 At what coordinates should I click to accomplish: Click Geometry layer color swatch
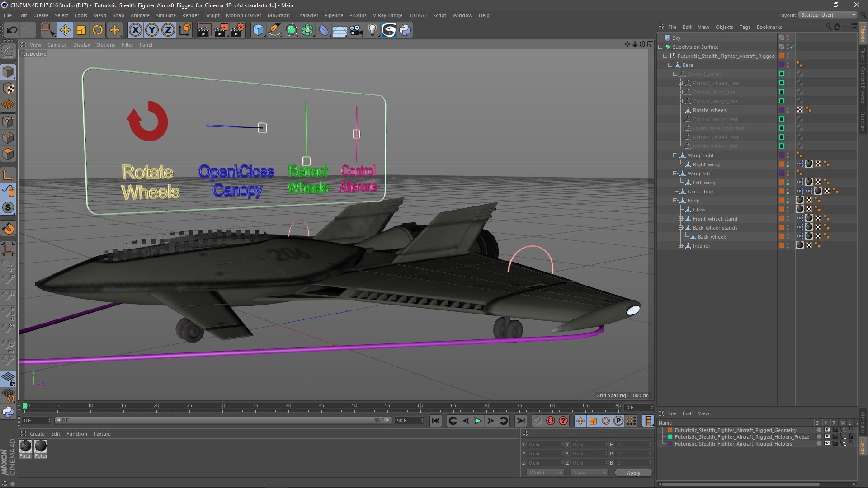670,430
